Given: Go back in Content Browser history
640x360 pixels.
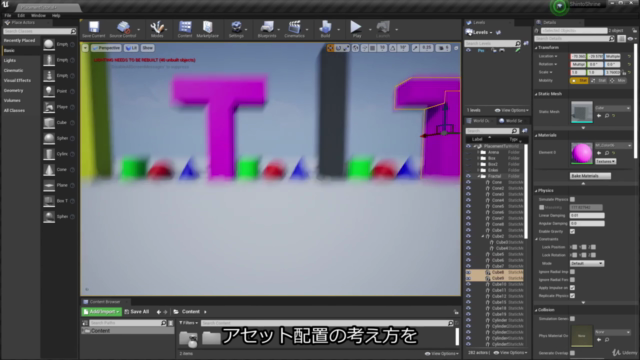Looking at the screenshot, I should [x=158, y=312].
